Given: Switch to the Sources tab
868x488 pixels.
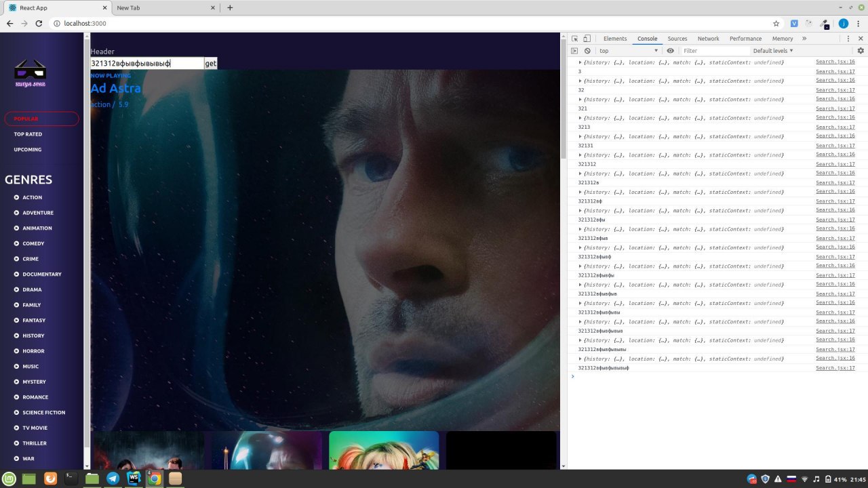Looking at the screenshot, I should (677, 39).
